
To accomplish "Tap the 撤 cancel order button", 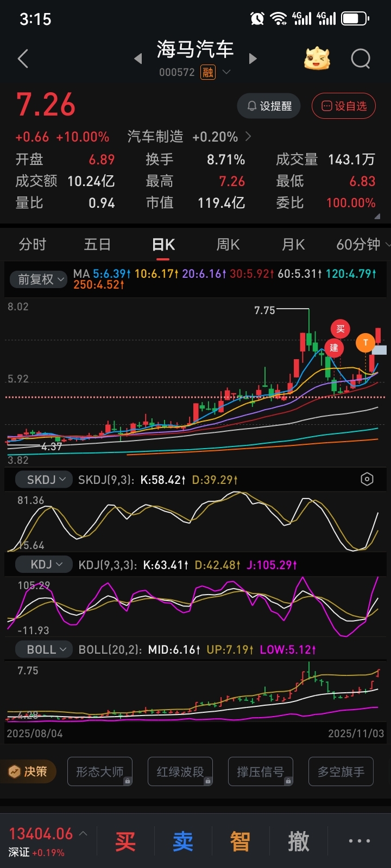I will click(298, 841).
